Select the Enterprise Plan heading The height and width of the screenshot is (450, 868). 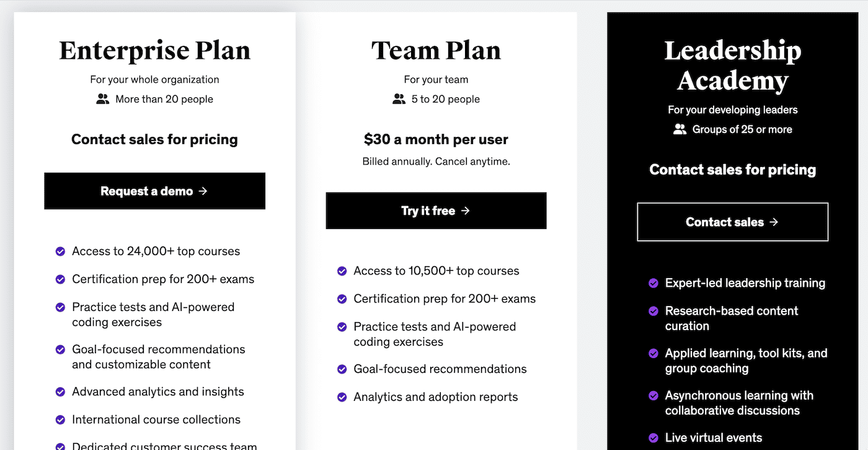pyautogui.click(x=154, y=50)
